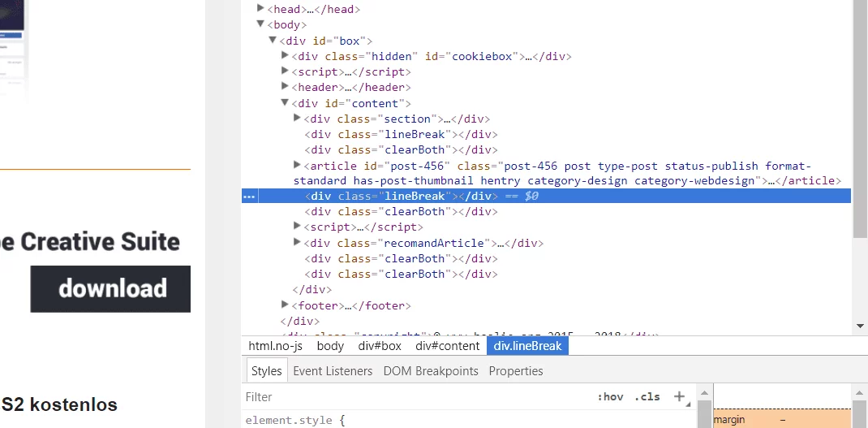The height and width of the screenshot is (428, 868).
Task: Expand the script node above header
Action: point(285,71)
